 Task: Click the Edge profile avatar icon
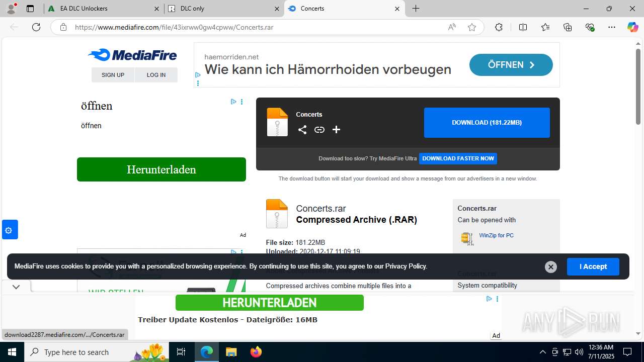(11, 9)
